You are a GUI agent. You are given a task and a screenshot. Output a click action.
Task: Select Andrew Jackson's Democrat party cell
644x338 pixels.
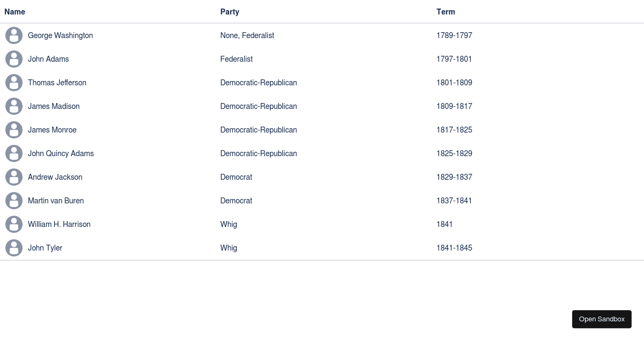236,177
